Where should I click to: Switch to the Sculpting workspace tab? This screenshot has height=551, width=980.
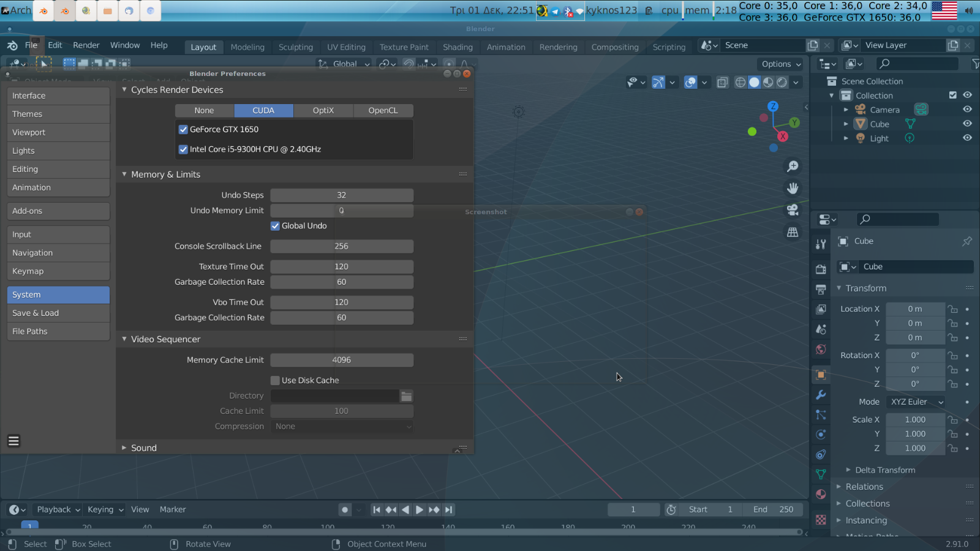click(x=295, y=47)
